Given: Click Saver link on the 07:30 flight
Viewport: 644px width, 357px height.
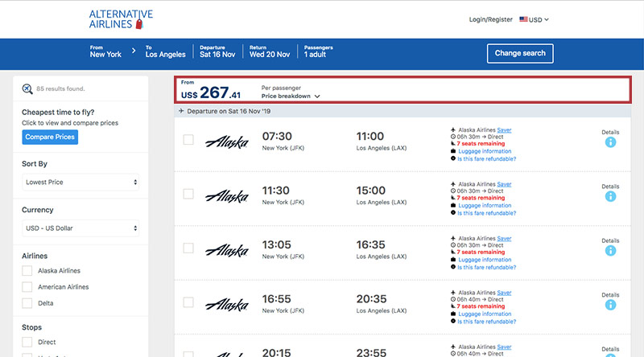Looking at the screenshot, I should click(x=504, y=130).
